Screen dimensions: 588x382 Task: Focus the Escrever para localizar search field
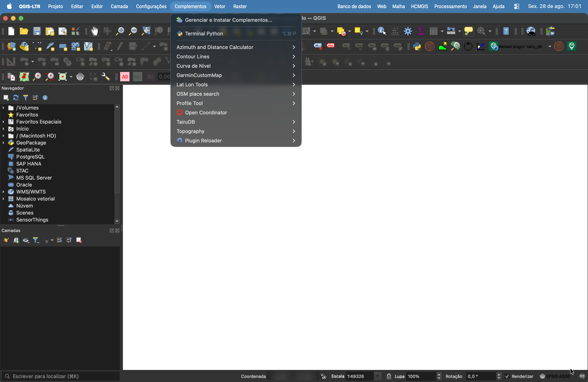(60, 376)
